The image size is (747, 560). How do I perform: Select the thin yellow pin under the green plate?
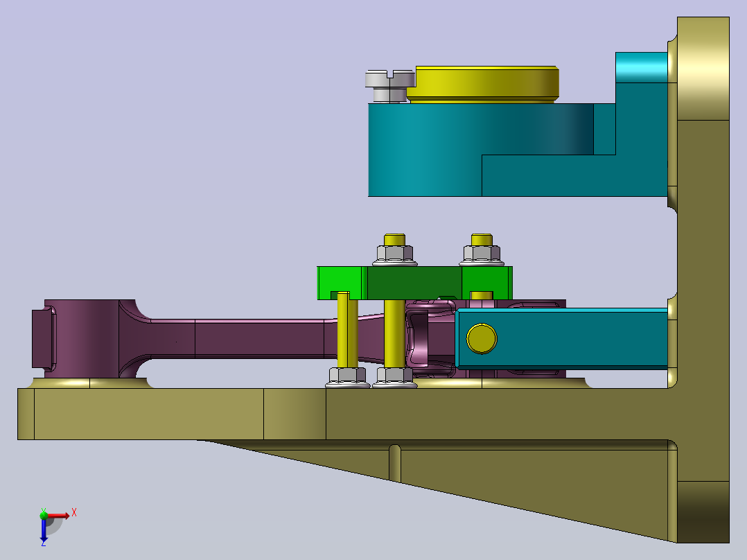coord(347,330)
